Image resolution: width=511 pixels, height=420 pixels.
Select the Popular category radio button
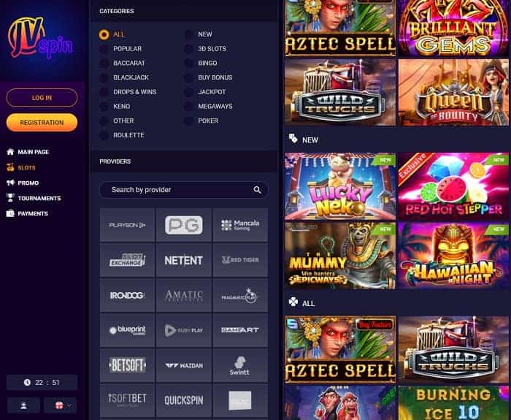point(104,49)
